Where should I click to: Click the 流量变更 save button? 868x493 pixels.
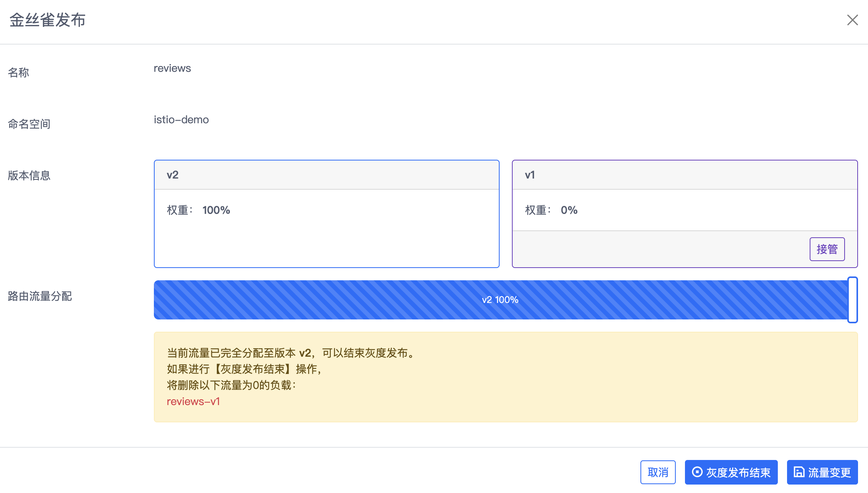[822, 472]
